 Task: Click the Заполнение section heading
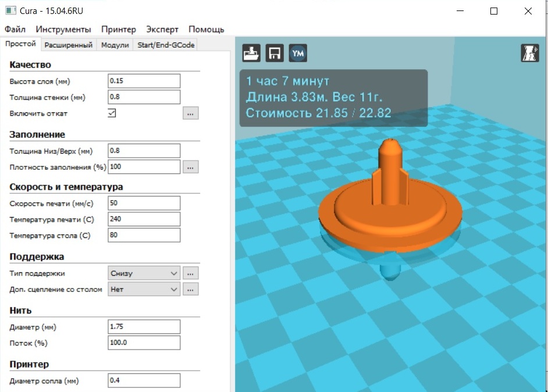37,135
